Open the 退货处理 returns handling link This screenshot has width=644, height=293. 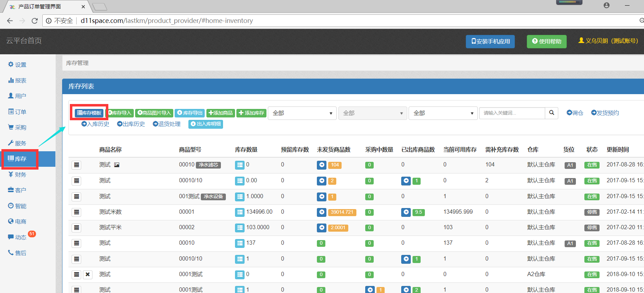coord(167,124)
